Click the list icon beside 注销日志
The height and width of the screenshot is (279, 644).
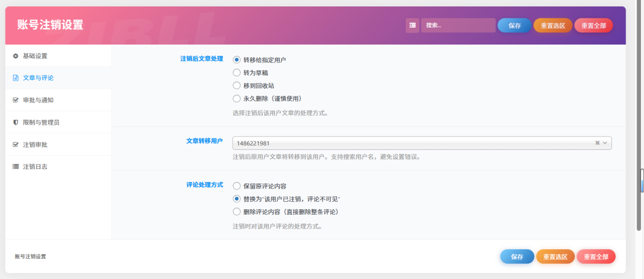15,167
